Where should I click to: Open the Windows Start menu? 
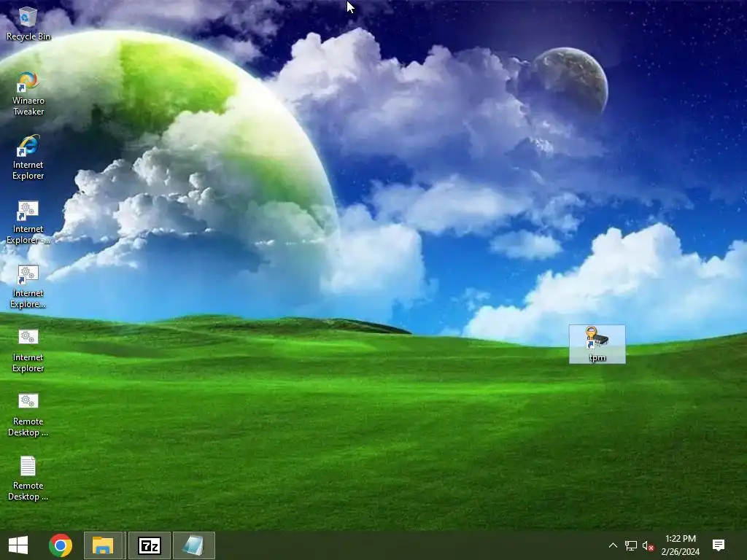18,545
